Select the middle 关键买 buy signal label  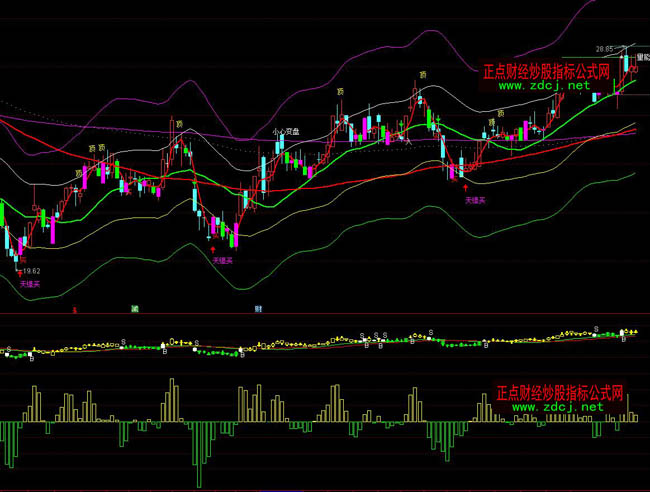click(221, 260)
